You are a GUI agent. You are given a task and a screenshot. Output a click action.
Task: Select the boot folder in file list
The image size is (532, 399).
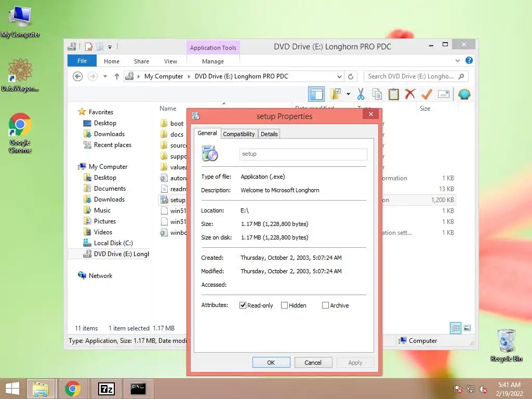tap(172, 124)
